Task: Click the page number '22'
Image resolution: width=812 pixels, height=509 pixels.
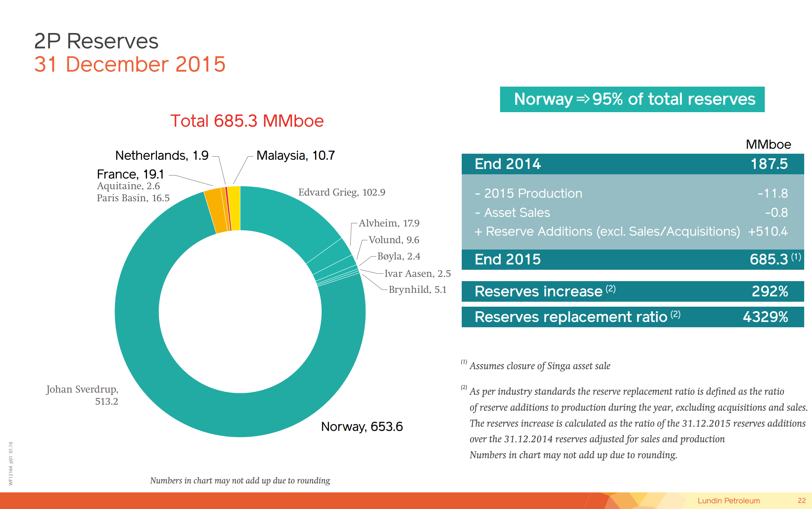Action: click(x=802, y=501)
